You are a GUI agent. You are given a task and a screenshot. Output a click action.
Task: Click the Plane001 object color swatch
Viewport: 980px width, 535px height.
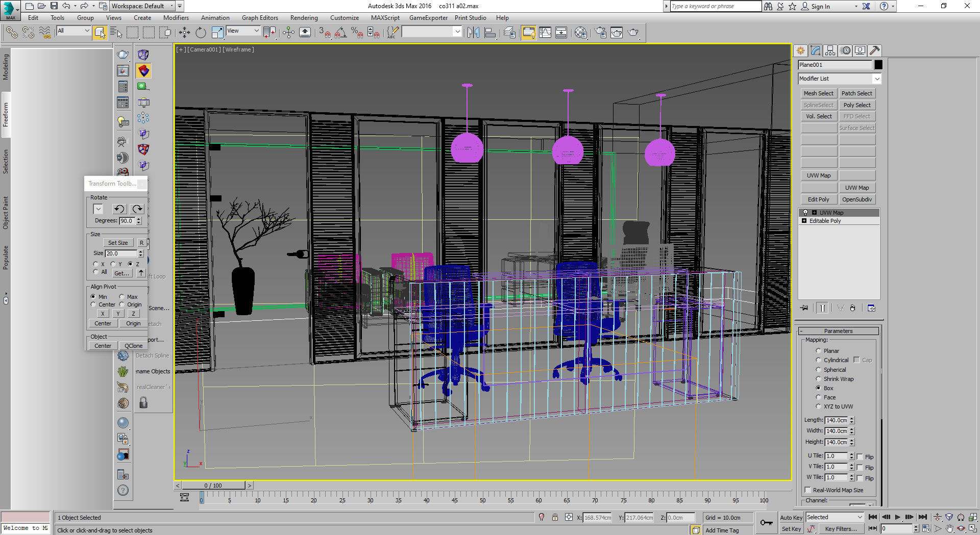[878, 65]
